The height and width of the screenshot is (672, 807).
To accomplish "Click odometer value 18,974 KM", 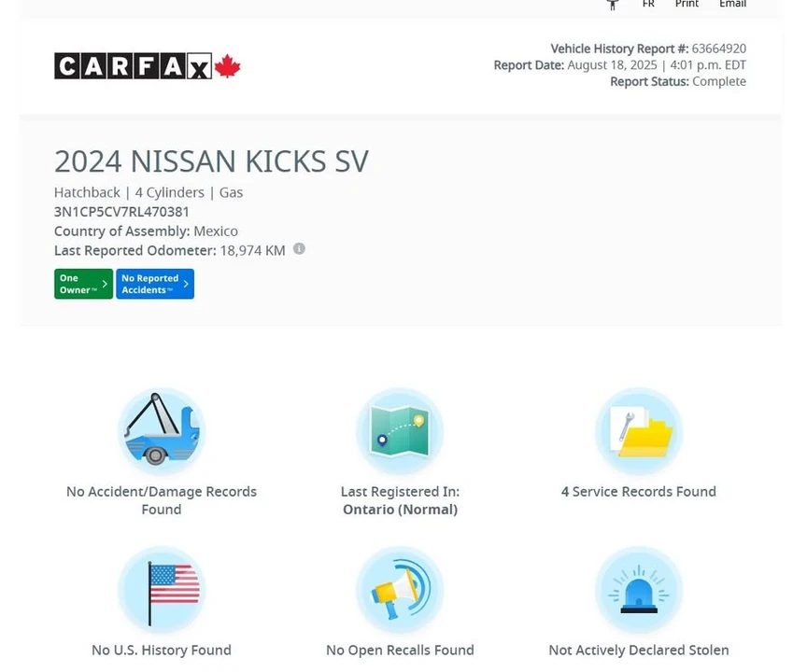I will coord(253,250).
